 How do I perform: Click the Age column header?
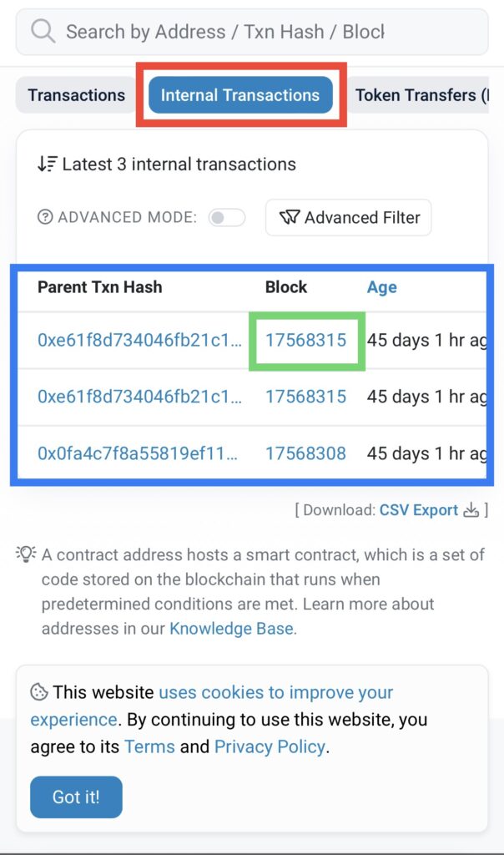(x=381, y=287)
